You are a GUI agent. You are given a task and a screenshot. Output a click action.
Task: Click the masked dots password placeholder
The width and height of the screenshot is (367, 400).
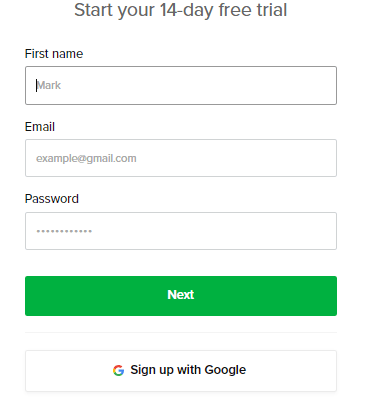(64, 231)
